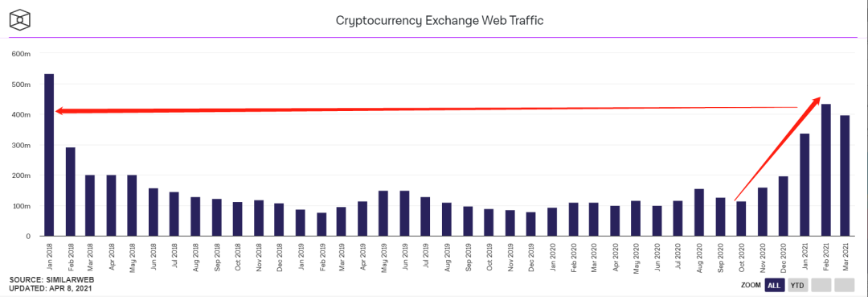Click the 600m y-axis label

point(20,54)
